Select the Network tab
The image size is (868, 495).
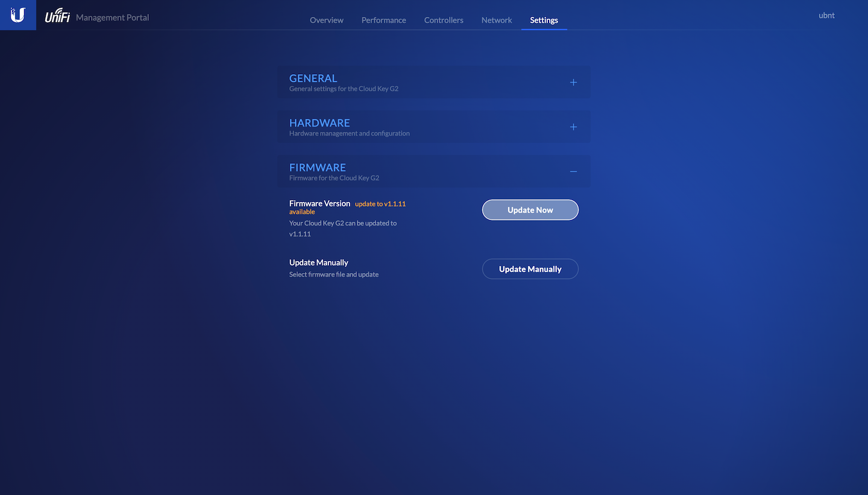pos(497,20)
